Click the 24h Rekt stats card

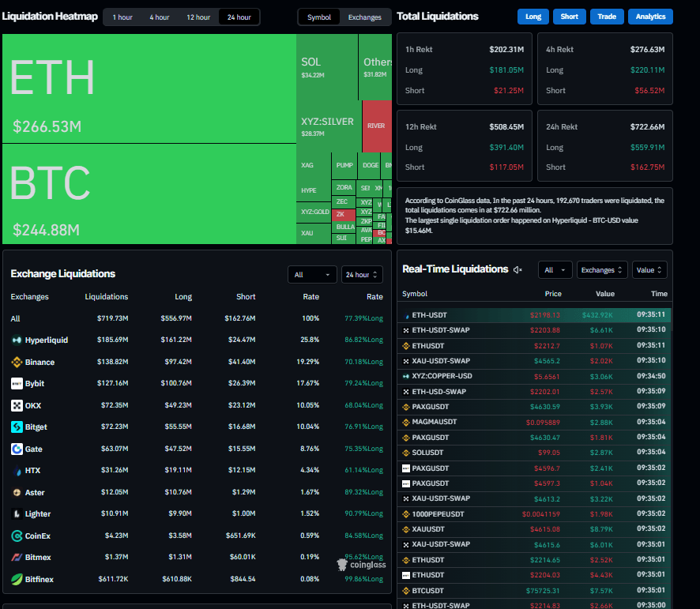605,145
